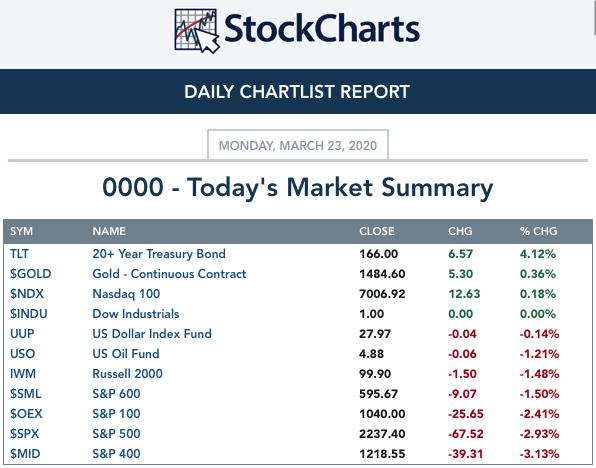Click the % CHG column header

(539, 231)
